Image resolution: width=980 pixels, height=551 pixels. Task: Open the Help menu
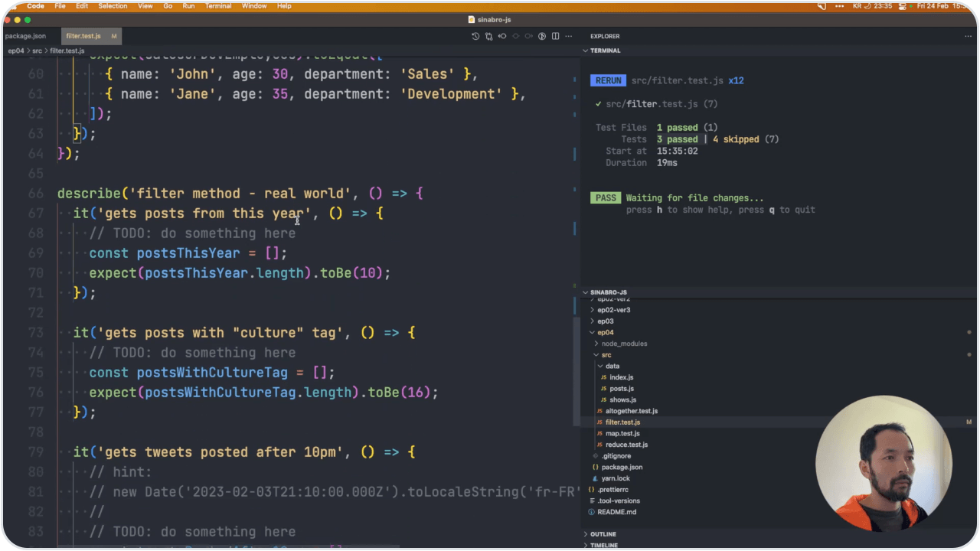point(284,6)
